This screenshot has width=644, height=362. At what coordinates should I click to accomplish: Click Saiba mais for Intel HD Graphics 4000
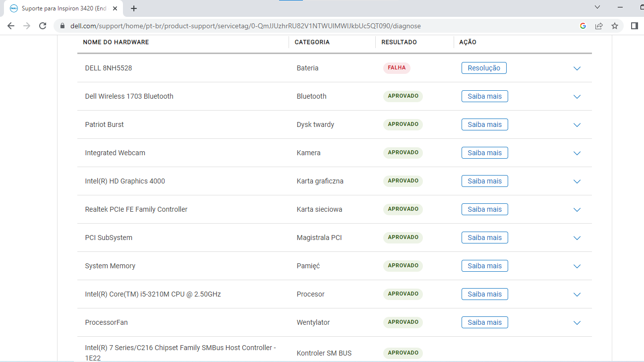(x=485, y=181)
